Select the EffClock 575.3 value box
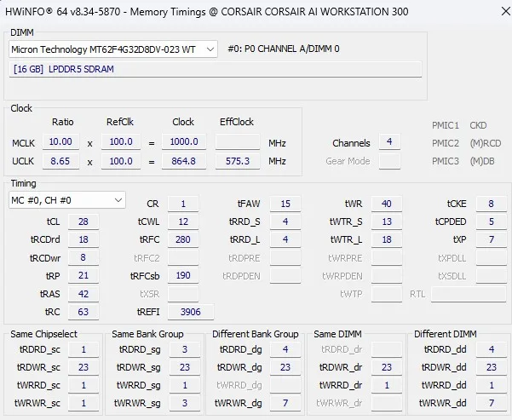 click(x=237, y=161)
